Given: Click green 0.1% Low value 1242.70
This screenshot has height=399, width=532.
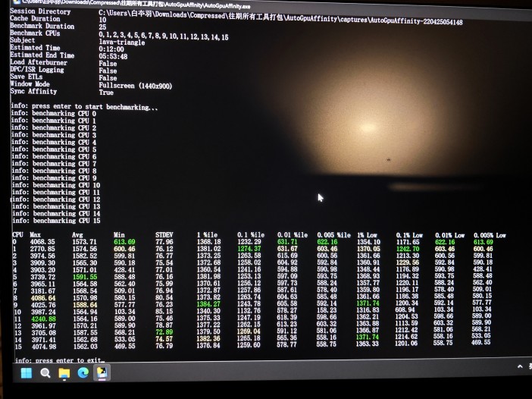Looking at the screenshot, I should 407,249.
